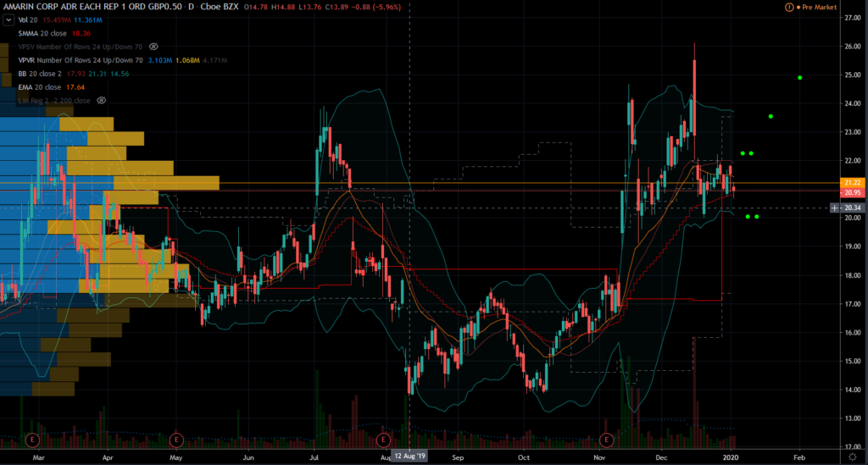Show the hidden VPSV indicator via eye icon

point(153,47)
